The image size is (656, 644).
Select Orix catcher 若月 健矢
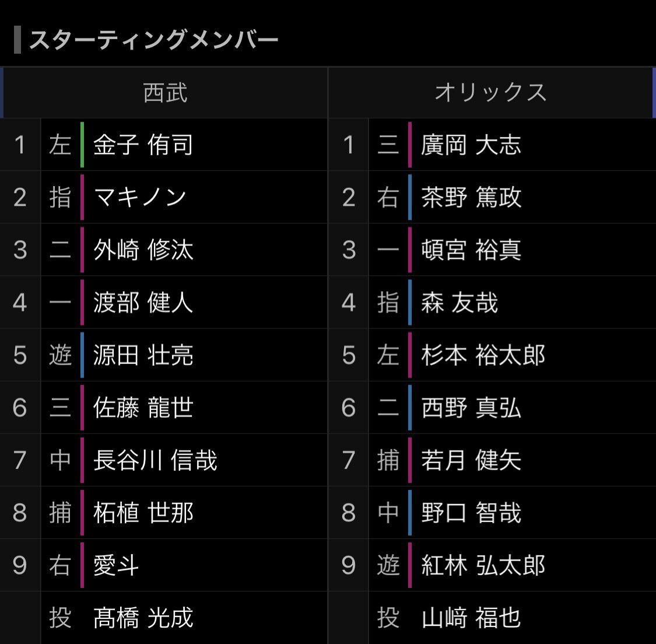[x=471, y=460]
